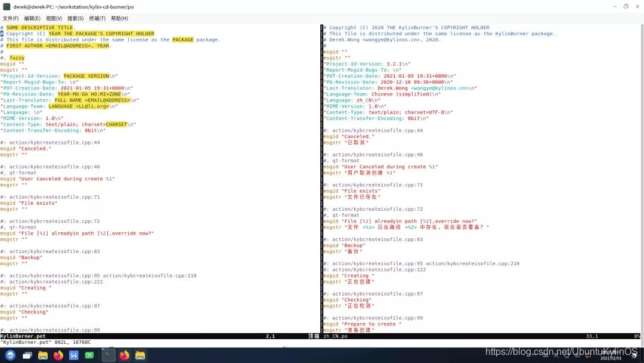Open the task view icon in the taskbar

point(27,355)
